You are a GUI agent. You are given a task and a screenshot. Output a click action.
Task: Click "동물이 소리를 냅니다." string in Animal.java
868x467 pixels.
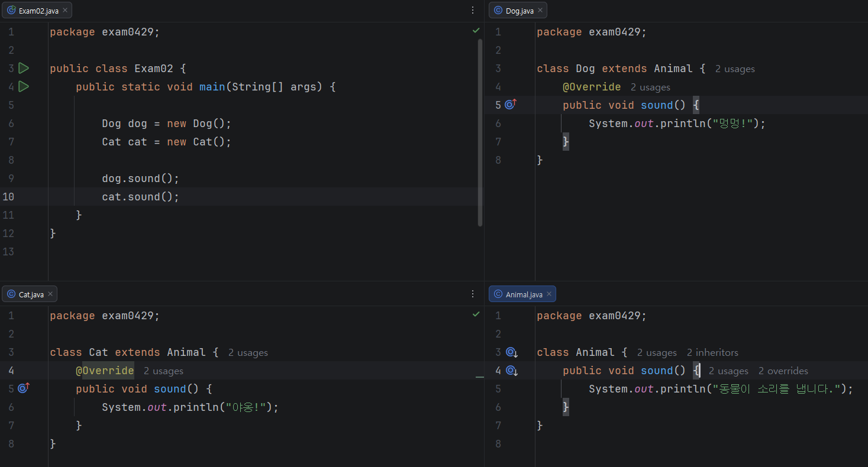click(x=777, y=389)
